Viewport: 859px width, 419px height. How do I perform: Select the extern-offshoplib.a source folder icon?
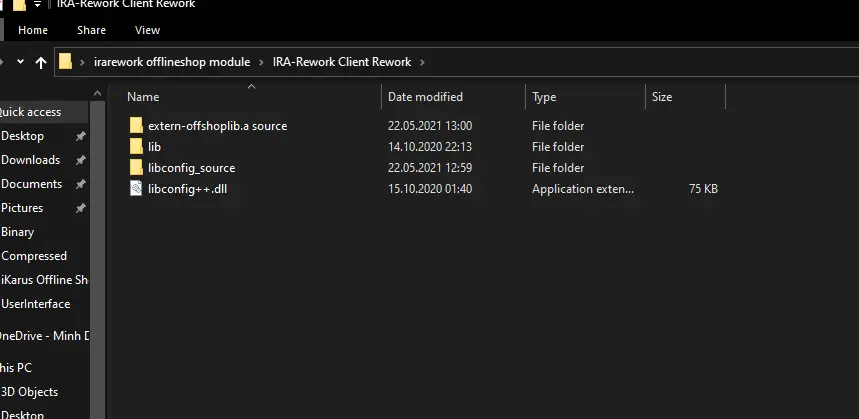136,126
